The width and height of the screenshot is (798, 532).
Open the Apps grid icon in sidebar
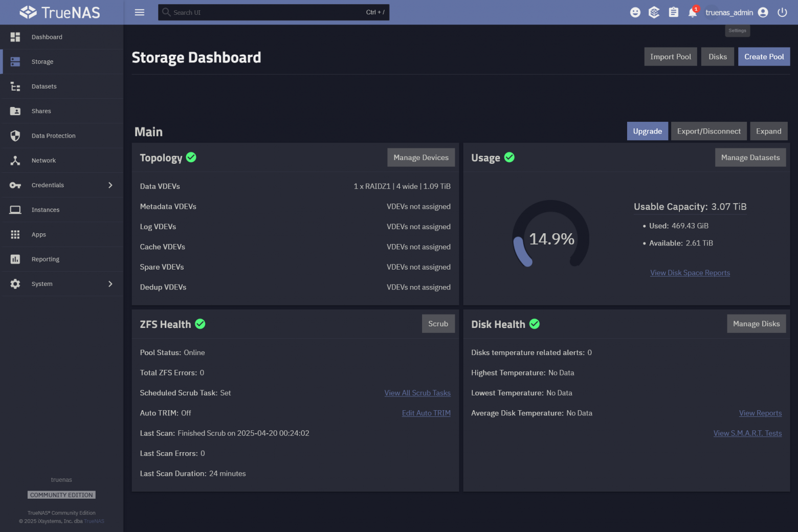pyautogui.click(x=15, y=234)
